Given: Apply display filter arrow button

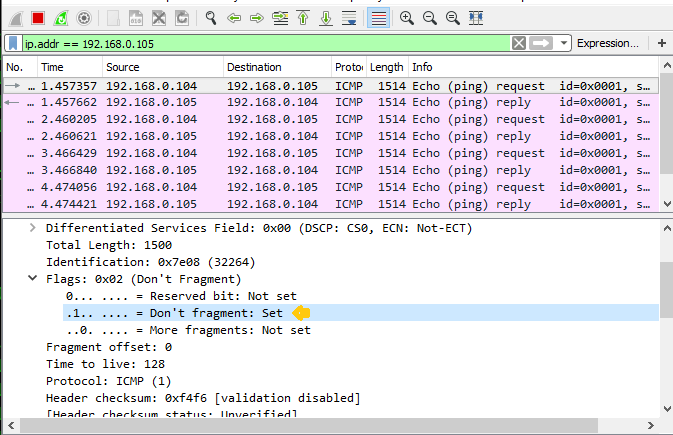Looking at the screenshot, I should coord(541,43).
